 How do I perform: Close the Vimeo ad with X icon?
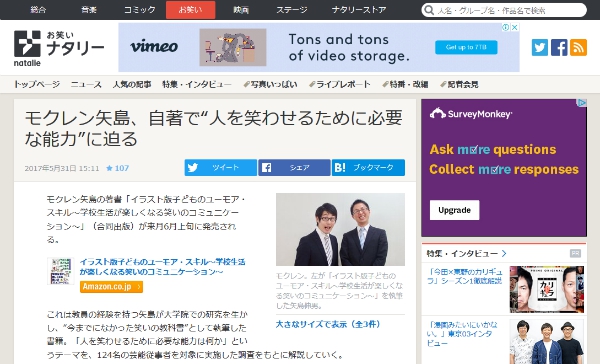pos(515,27)
